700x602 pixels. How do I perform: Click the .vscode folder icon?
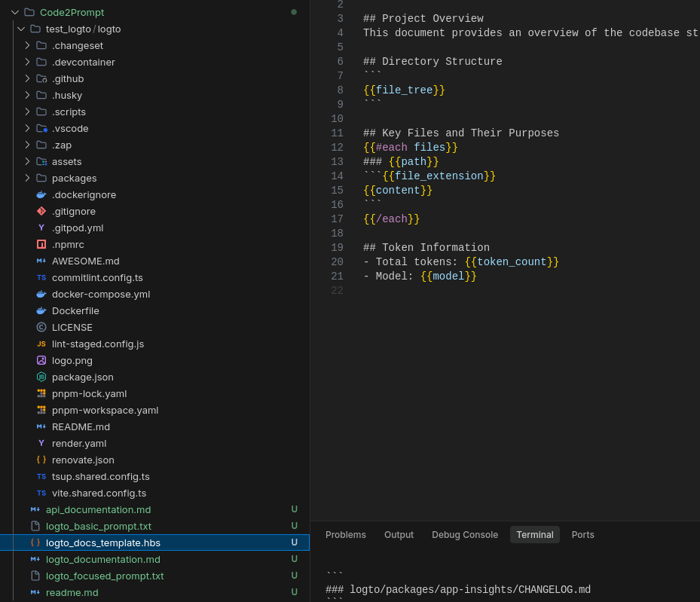41,129
